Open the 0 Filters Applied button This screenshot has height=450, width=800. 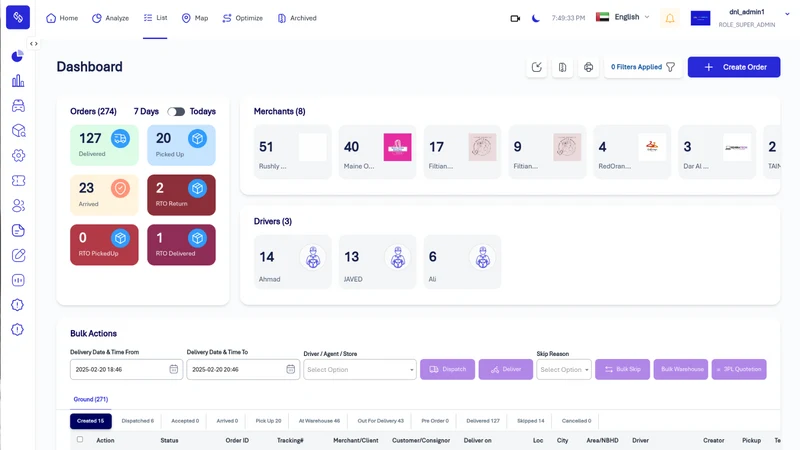click(643, 67)
